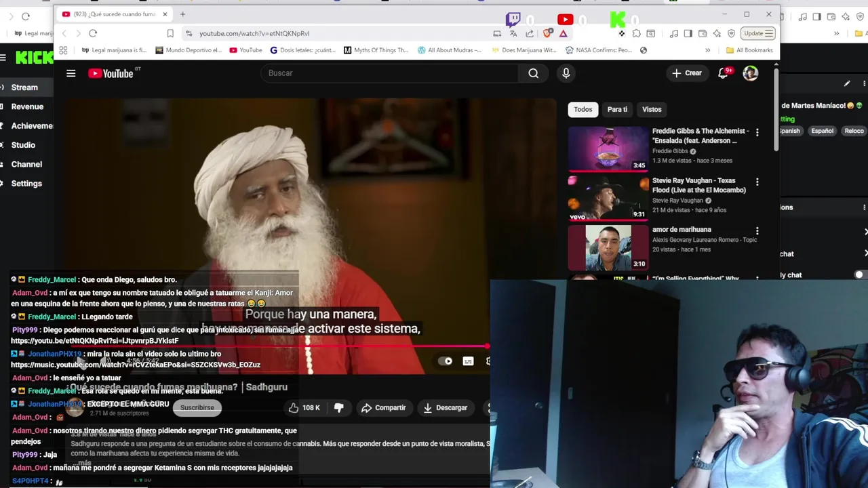Click the Brave Rewards triangle icon
The image size is (868, 488).
[563, 33]
